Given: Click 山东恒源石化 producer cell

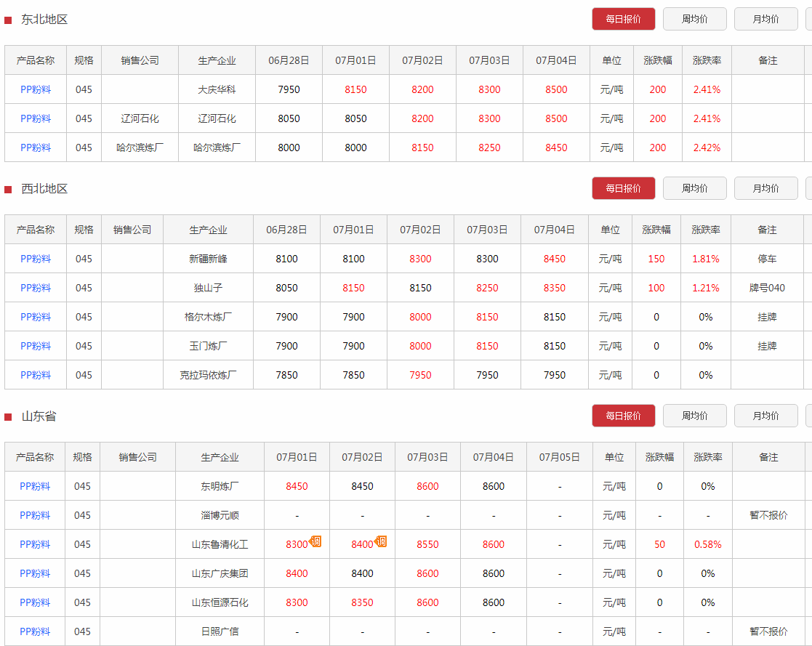Looking at the screenshot, I should click(x=220, y=602).
